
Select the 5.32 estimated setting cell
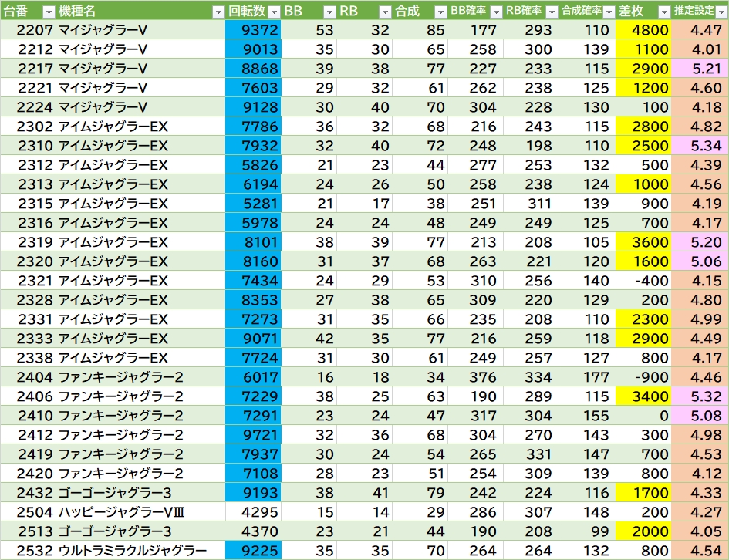700,396
